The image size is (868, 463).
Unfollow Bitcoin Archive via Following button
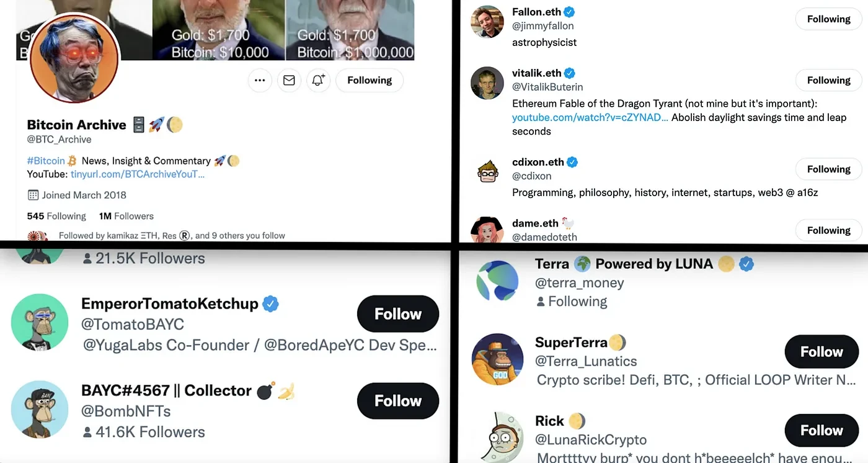370,80
